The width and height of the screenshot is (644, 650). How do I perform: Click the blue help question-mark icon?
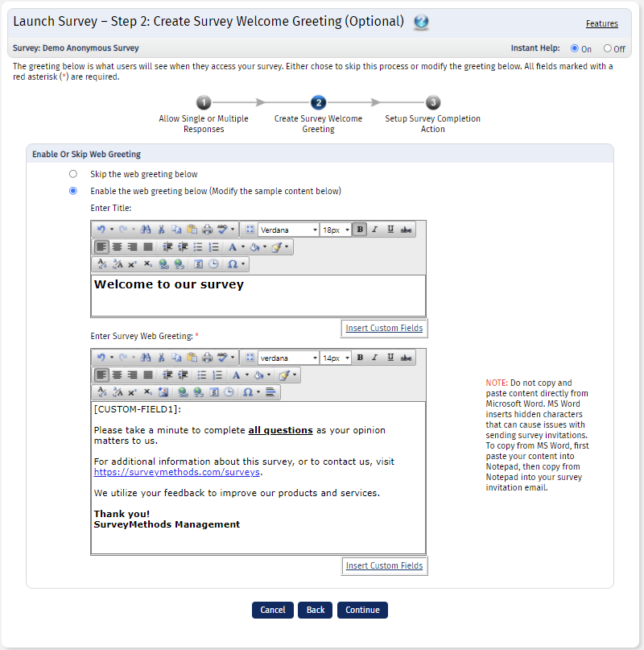pyautogui.click(x=421, y=22)
